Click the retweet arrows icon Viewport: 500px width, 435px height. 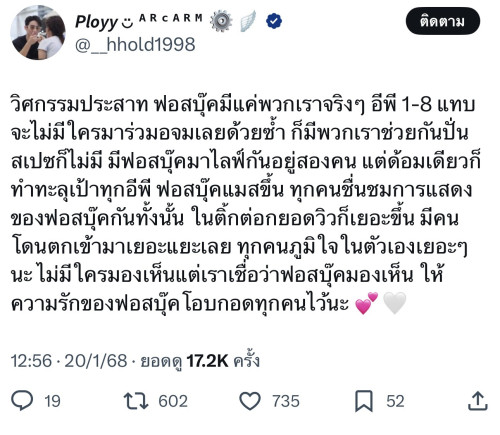136,401
